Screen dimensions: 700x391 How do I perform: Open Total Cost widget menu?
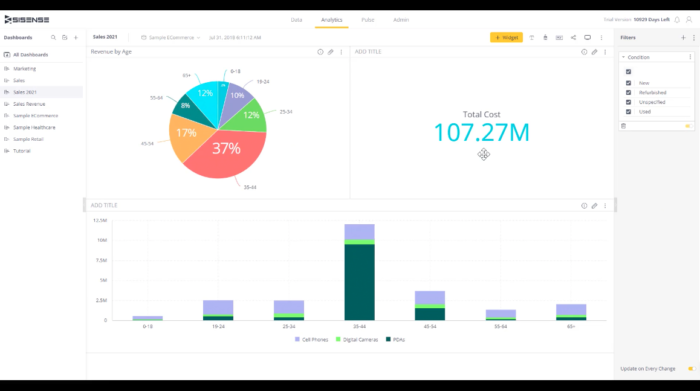[x=605, y=52]
